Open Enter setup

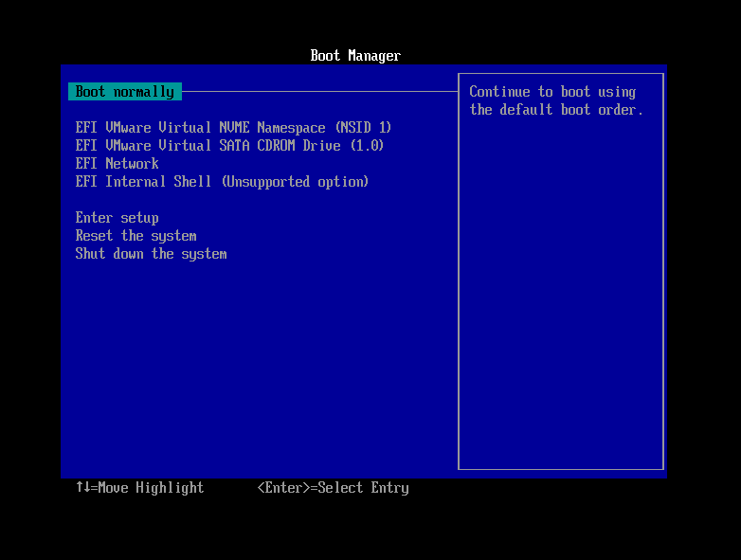pyautogui.click(x=117, y=218)
